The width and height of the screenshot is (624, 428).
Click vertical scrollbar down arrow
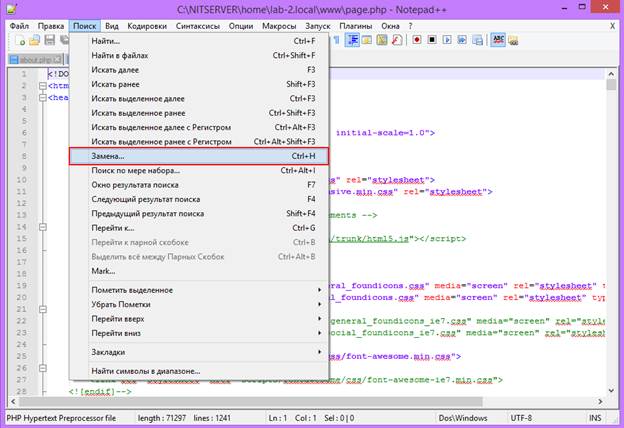(x=611, y=391)
